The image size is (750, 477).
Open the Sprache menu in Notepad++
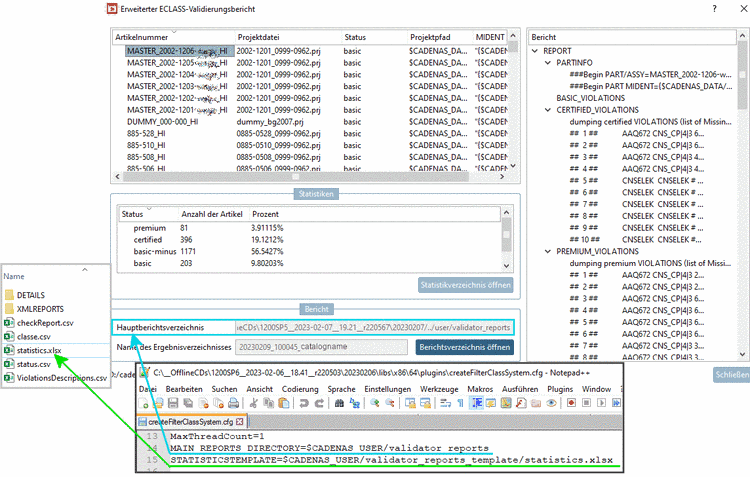click(x=341, y=388)
